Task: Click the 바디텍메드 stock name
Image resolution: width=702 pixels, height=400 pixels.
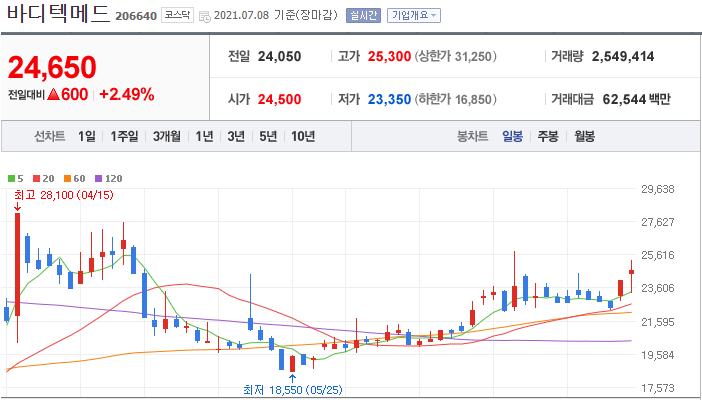Action: coord(58,13)
